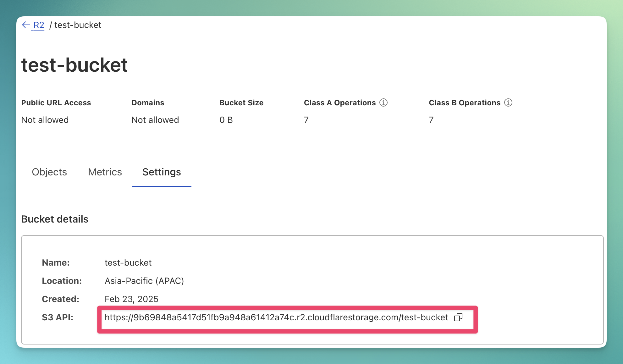
Task: Click the Bucket details section heading
Action: pyautogui.click(x=55, y=219)
